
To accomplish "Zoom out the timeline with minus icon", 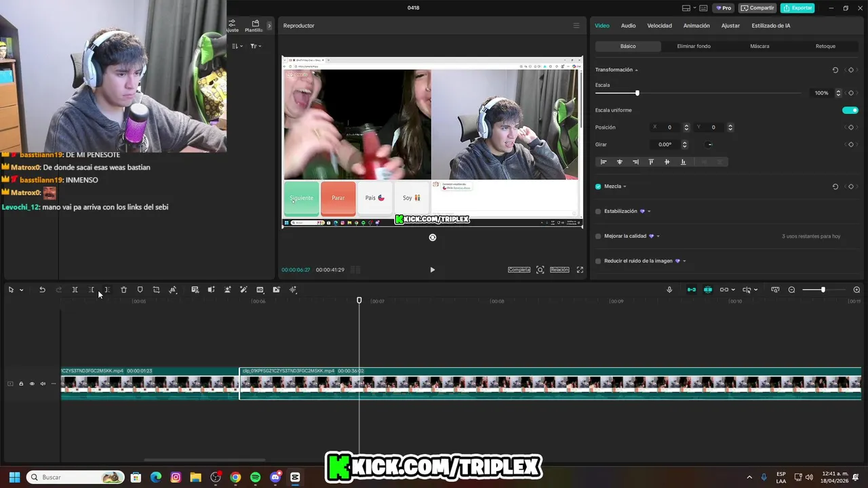I will coord(791,289).
